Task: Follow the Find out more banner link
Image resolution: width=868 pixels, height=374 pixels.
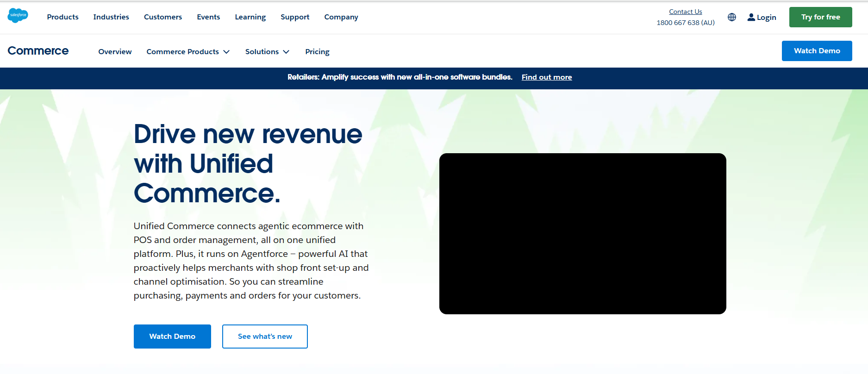Action: (x=547, y=77)
